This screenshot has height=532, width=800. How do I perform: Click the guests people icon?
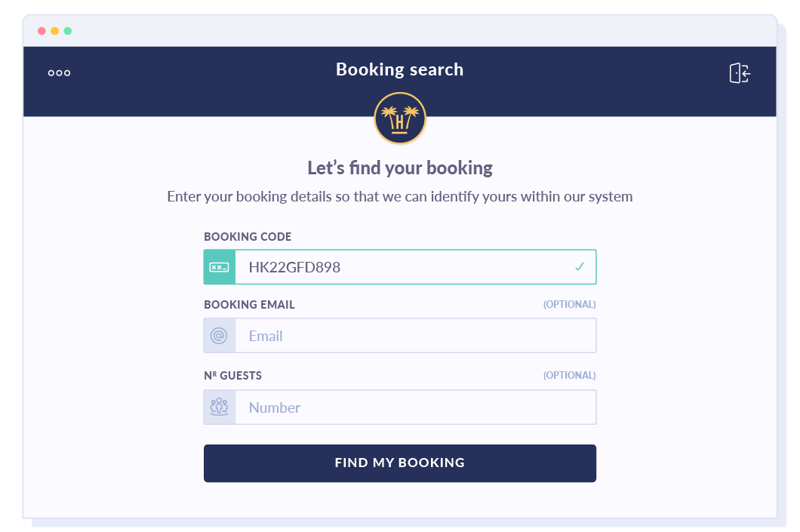220,407
